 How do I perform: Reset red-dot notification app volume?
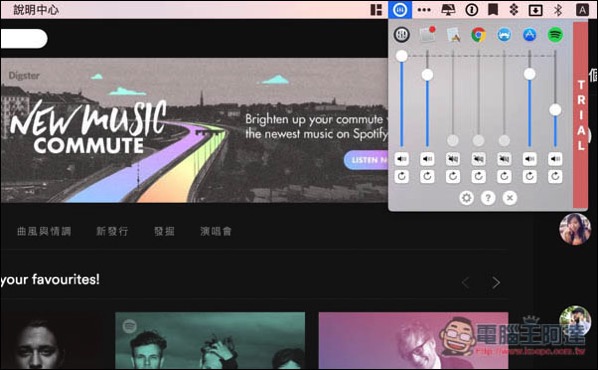pos(427,176)
